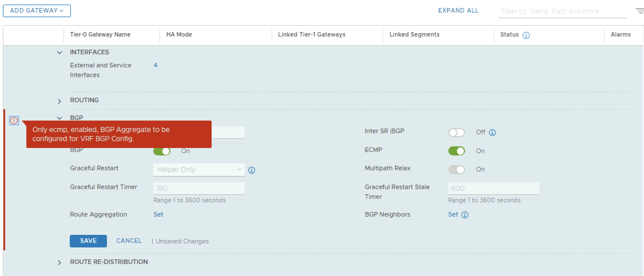Toggle the Inter SR iBGP switch

pyautogui.click(x=456, y=133)
